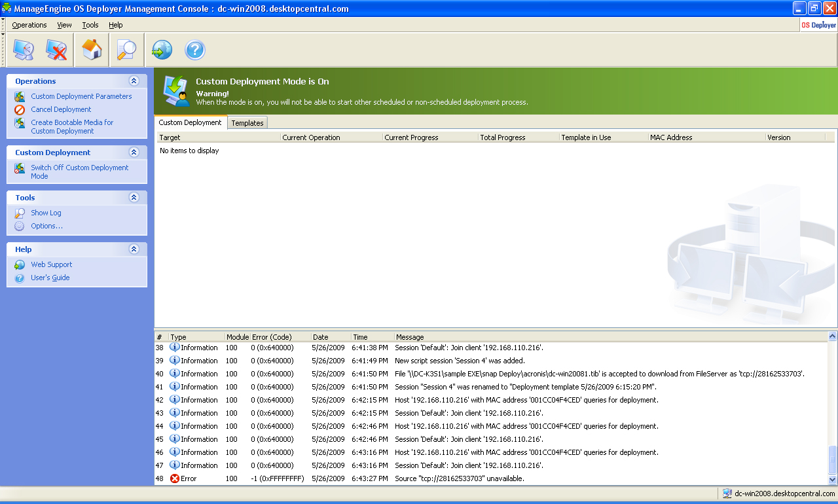Viewport: 838px width, 504px height.
Task: Click the icon beside Switch Off Custom Deployment Mode
Action: tap(20, 168)
